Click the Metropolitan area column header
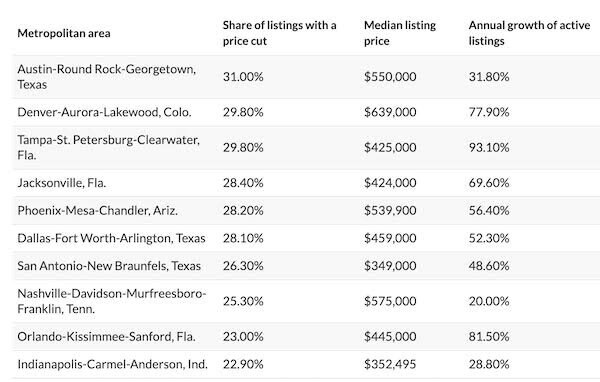Viewport: 600px width, 382px height. 64,33
